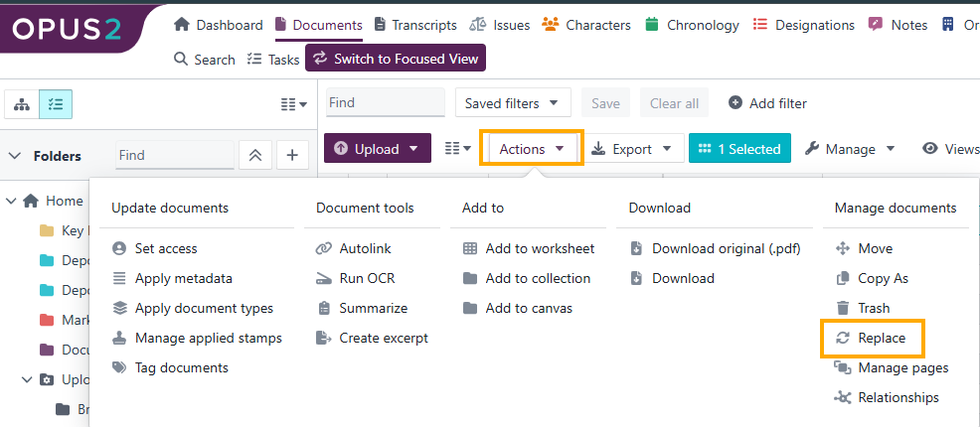Click the Clear all filters button
The height and width of the screenshot is (427, 980).
pos(675,103)
